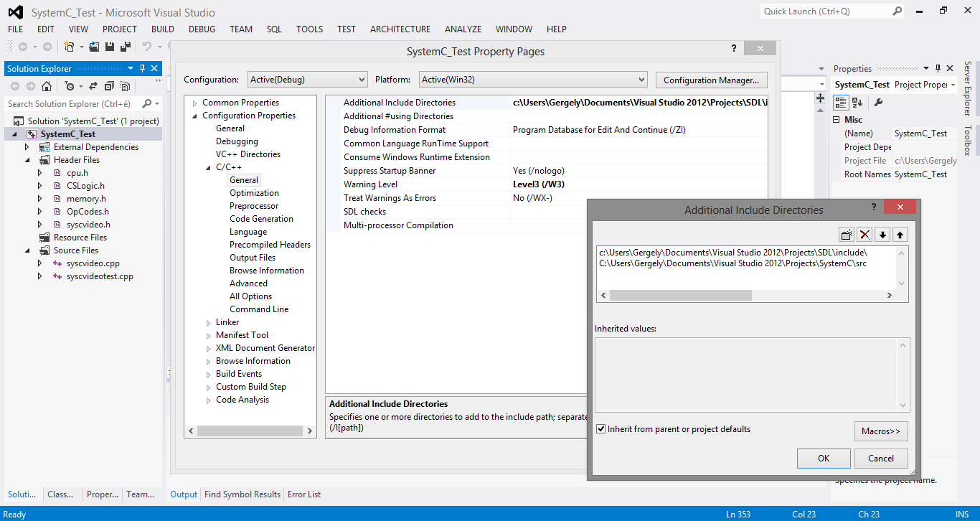980x521 pixels.
Task: Open the Toolbox side tab
Action: [968, 141]
